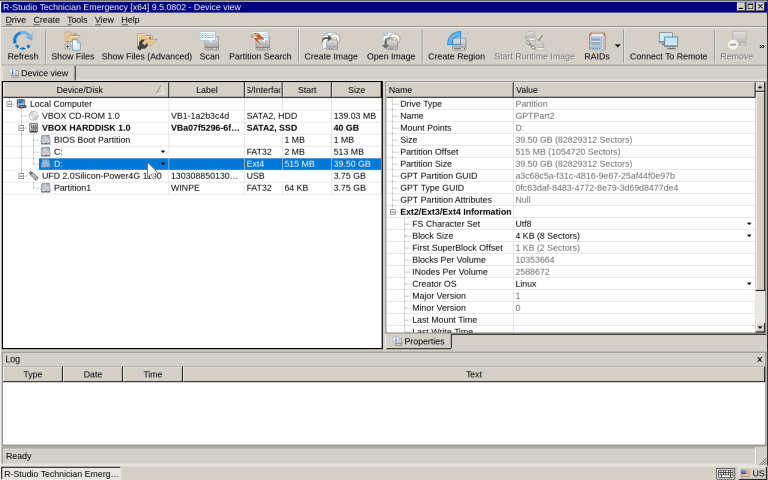This screenshot has height=480, width=768.
Task: Click the Refresh toolbar icon
Action: pos(23,45)
